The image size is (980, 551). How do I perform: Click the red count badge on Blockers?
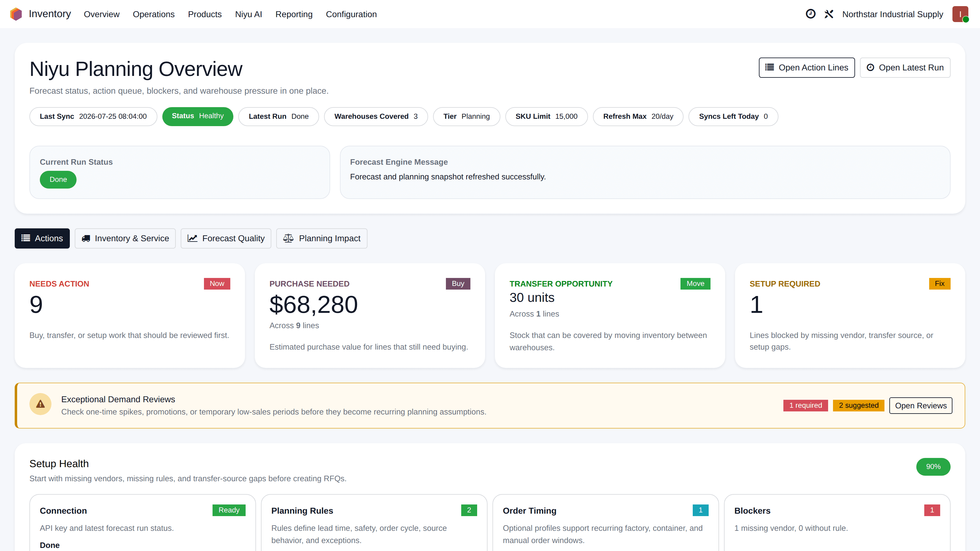tap(932, 510)
